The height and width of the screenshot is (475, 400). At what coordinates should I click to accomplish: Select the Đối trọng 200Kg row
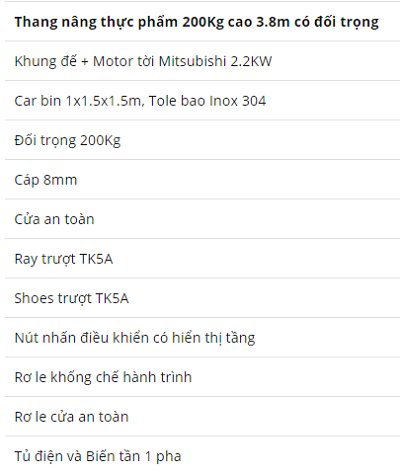point(202,140)
